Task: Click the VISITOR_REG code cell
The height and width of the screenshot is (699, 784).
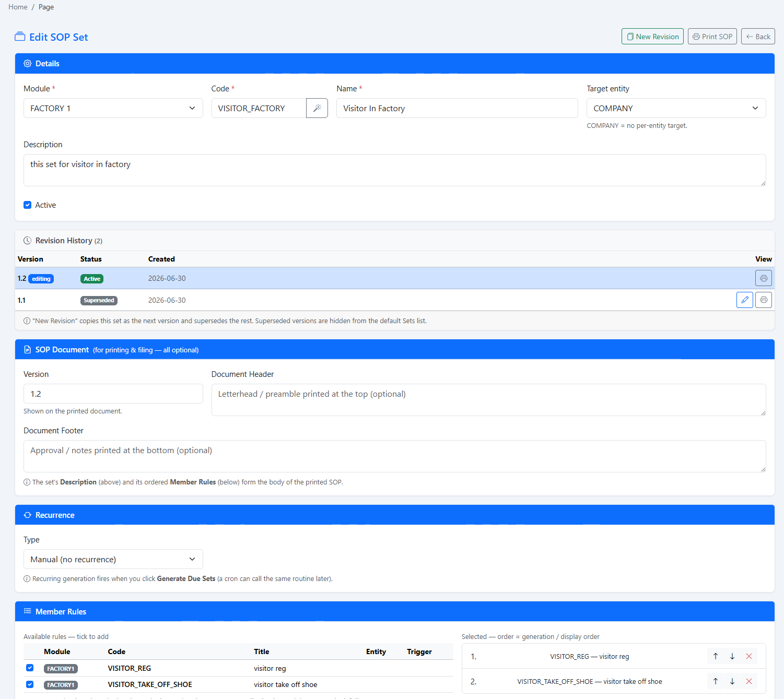Action: (x=130, y=668)
